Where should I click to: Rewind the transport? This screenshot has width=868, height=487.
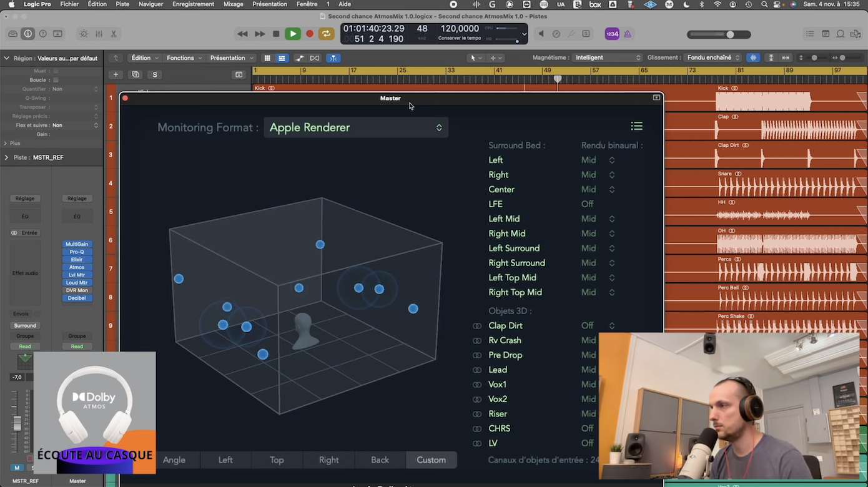(x=242, y=34)
